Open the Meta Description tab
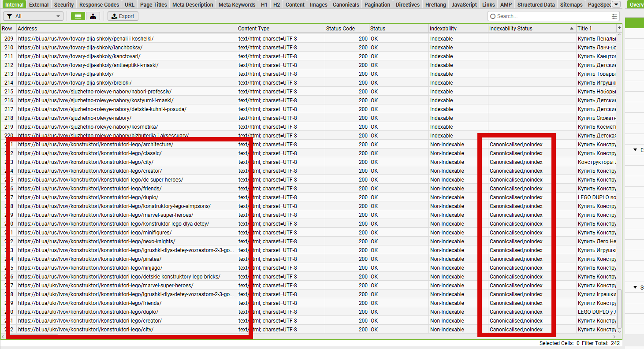Image resolution: width=644 pixels, height=349 pixels. click(x=193, y=5)
